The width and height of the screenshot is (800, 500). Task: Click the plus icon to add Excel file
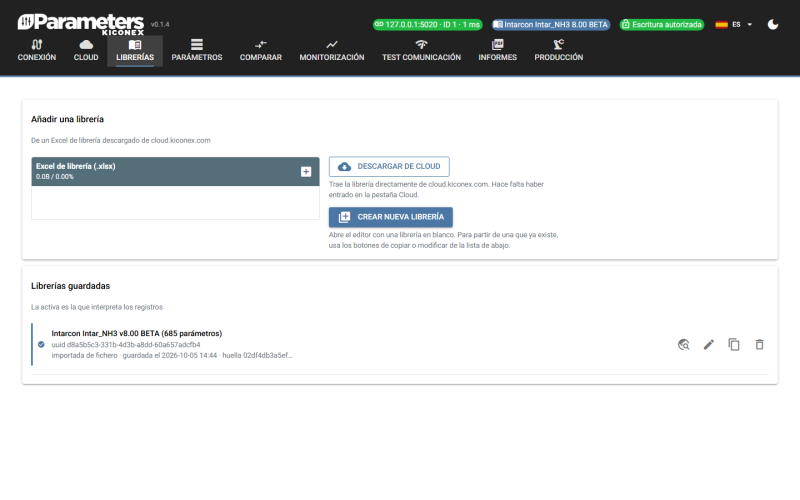click(x=306, y=172)
